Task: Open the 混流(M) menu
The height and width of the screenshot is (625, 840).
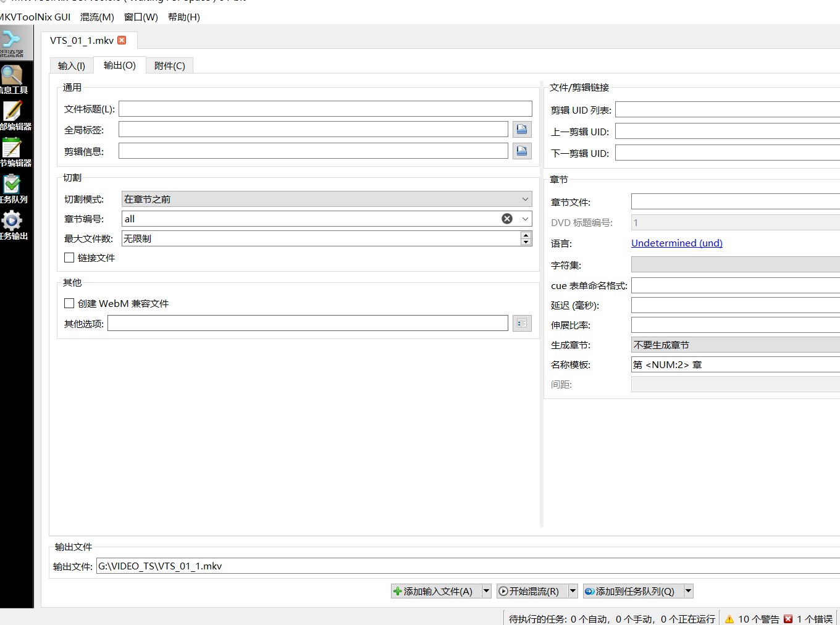Action: pyautogui.click(x=97, y=17)
